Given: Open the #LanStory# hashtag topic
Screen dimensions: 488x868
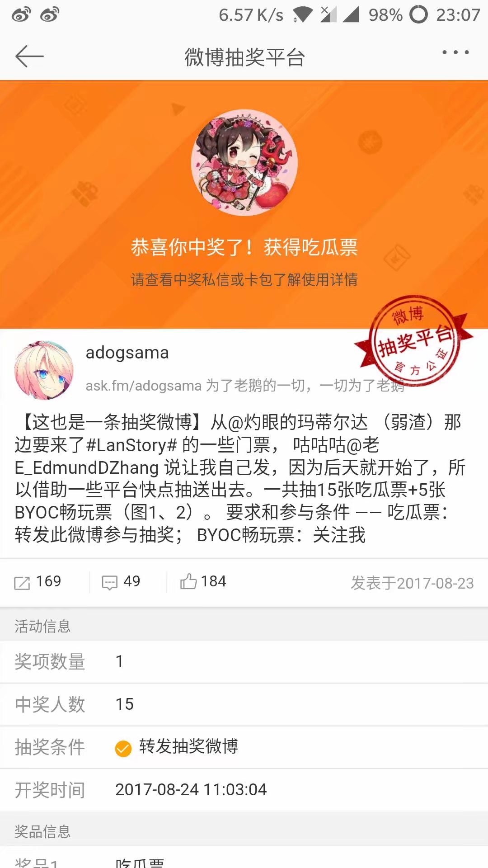Looking at the screenshot, I should pos(131,445).
